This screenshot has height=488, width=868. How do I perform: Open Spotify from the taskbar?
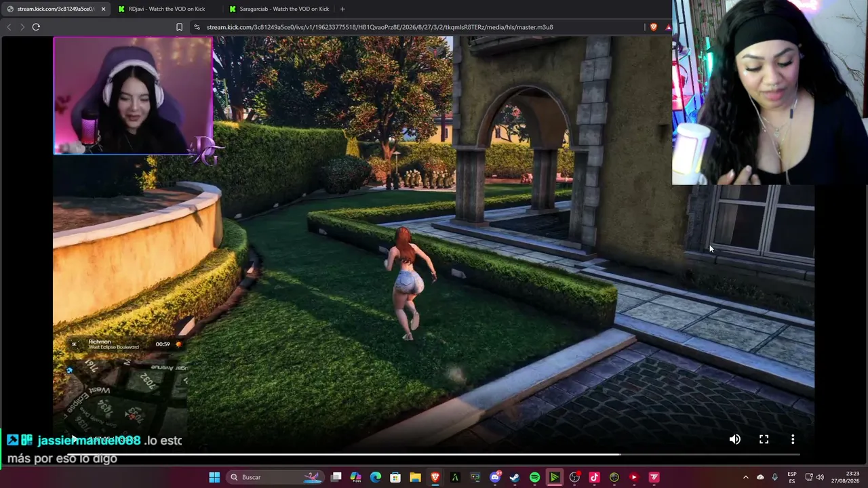pos(534,477)
